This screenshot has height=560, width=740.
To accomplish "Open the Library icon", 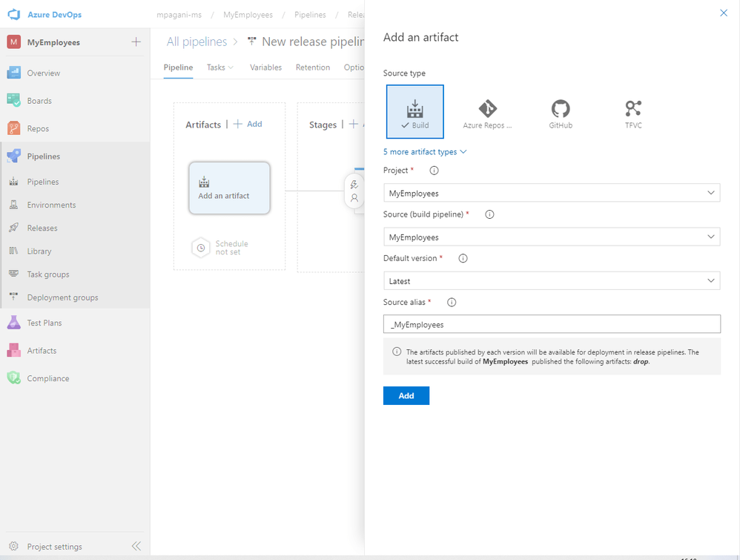I will click(x=13, y=251).
